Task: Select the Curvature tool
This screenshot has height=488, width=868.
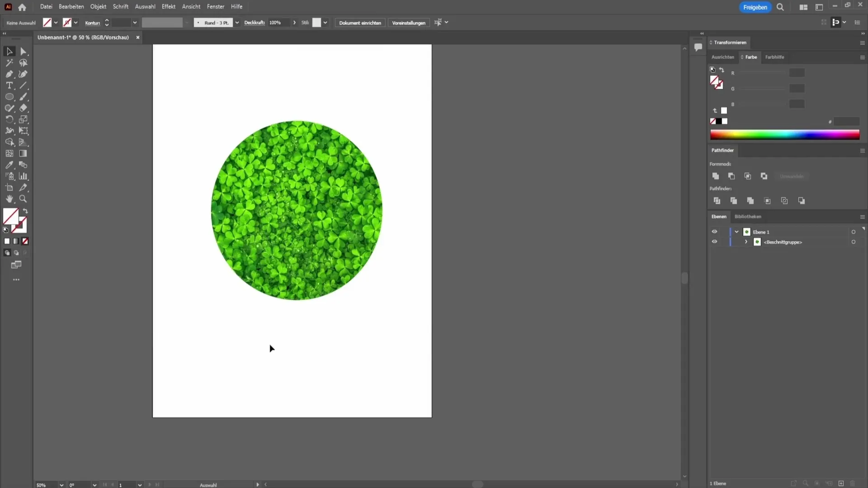Action: point(24,74)
